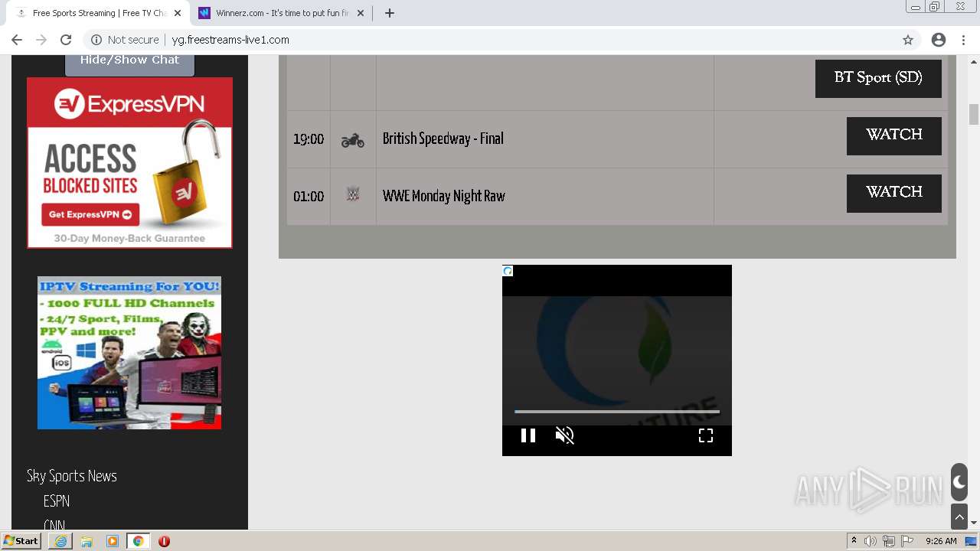Open the ExpressVPN ad banner
Screen dimensions: 980x551
(x=129, y=162)
